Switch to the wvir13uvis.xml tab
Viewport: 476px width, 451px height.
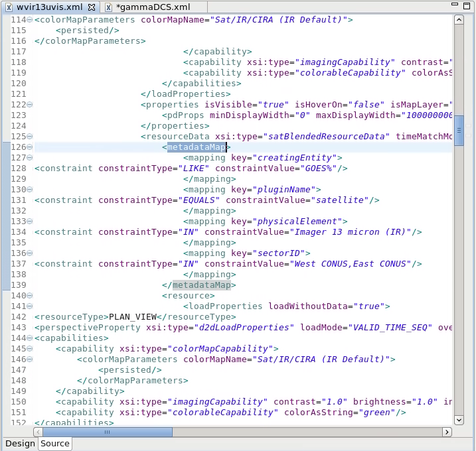(x=50, y=7)
